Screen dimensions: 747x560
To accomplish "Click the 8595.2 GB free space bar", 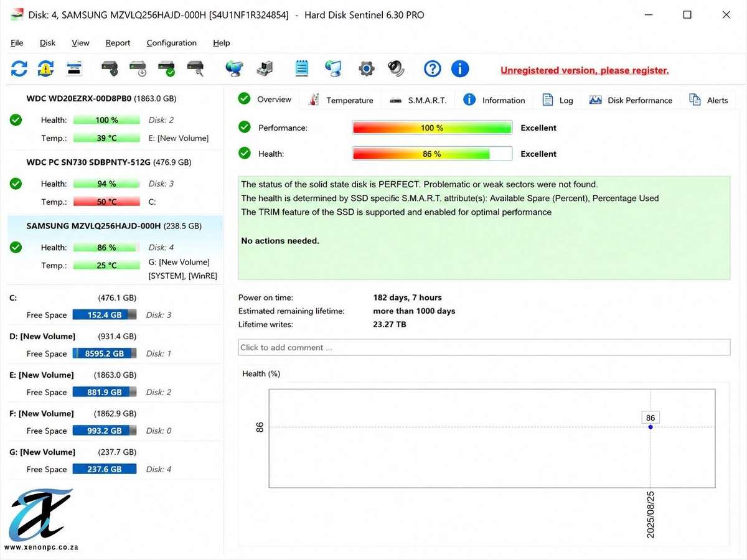I will pos(104,353).
